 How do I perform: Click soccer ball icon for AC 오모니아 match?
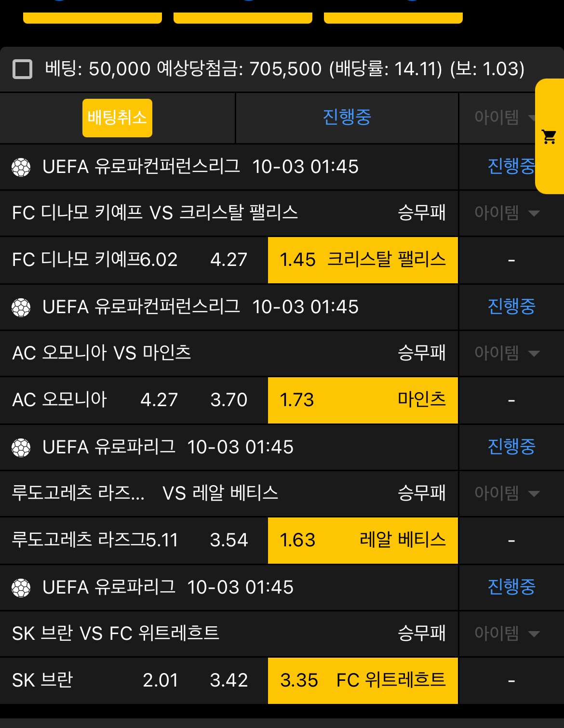point(21,307)
